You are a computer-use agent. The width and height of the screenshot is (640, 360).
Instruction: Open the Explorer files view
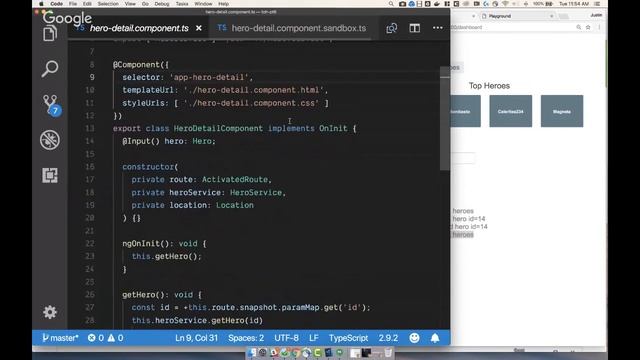coord(50,33)
